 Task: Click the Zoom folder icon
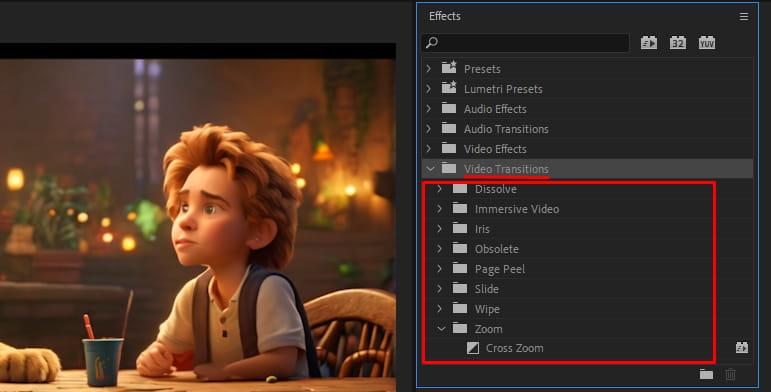[460, 328]
